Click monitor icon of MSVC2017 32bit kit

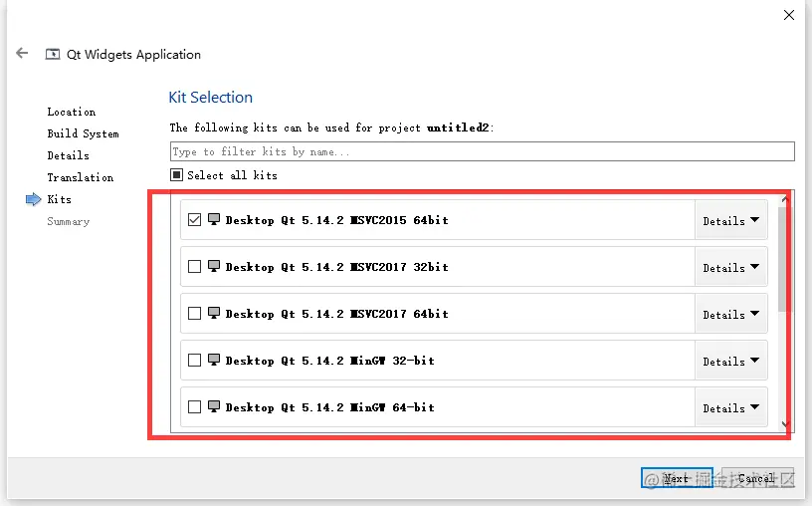214,266
